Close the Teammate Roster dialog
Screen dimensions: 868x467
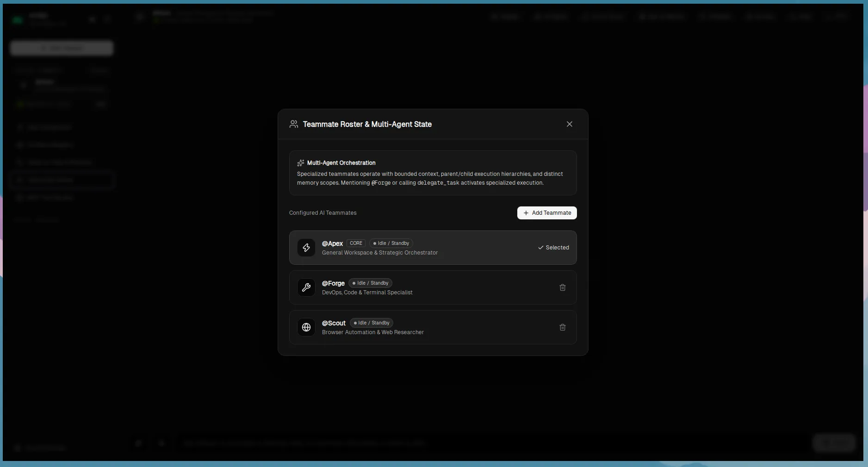tap(570, 124)
